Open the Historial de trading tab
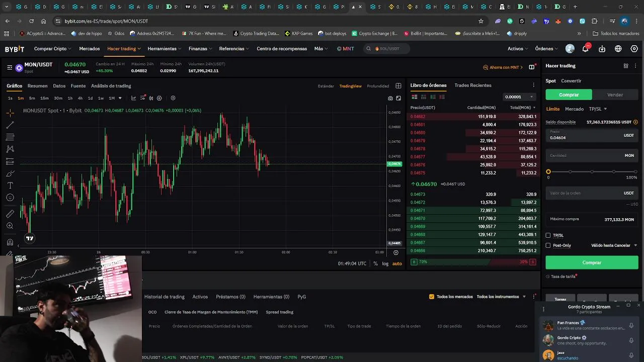This screenshot has height=362, width=644. tap(165, 297)
